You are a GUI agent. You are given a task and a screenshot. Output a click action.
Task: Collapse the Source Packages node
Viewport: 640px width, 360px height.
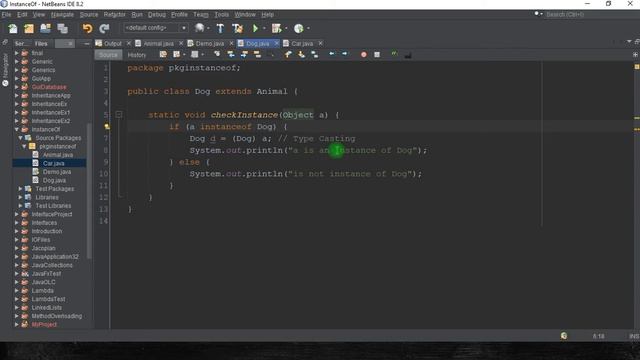20,138
